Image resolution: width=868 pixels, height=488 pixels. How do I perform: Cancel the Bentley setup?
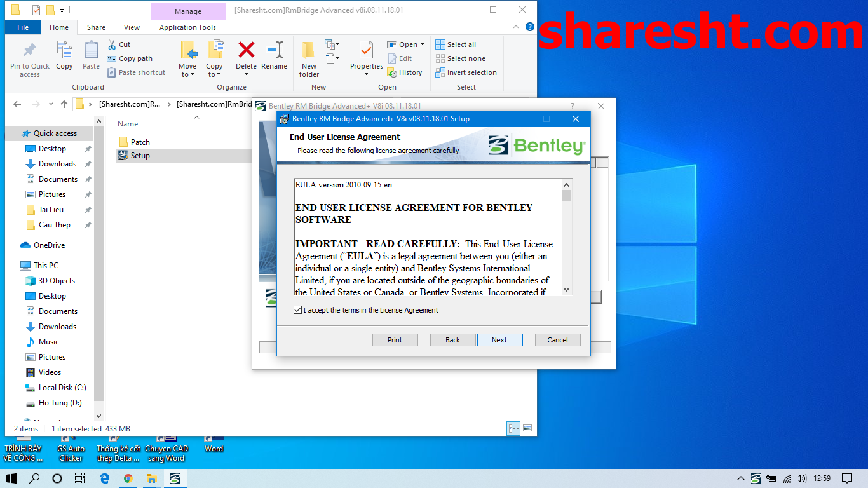coord(557,340)
